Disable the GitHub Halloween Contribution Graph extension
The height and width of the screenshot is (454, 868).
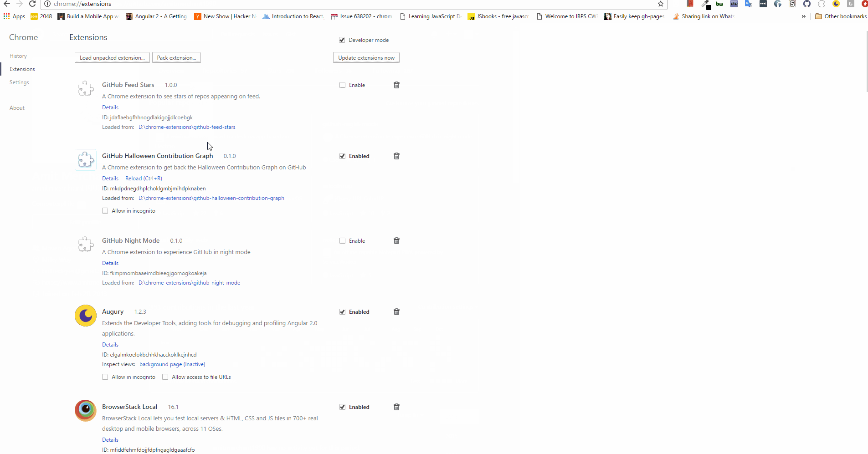point(342,156)
